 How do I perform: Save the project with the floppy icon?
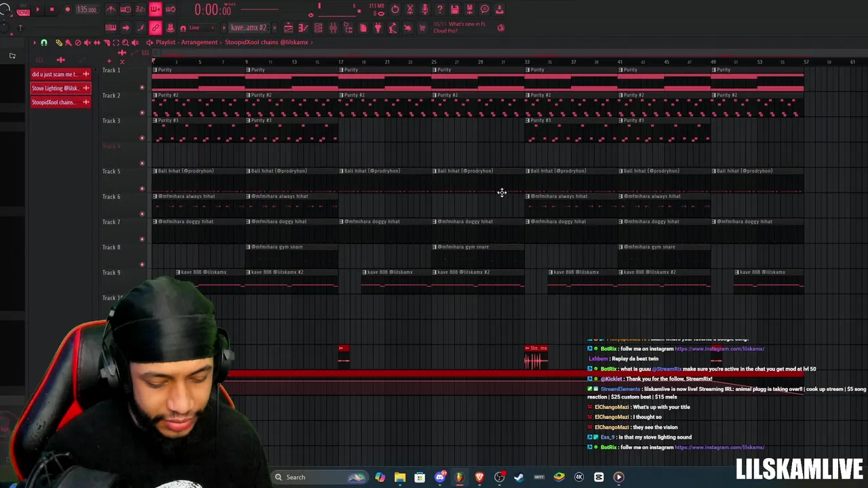(x=455, y=9)
